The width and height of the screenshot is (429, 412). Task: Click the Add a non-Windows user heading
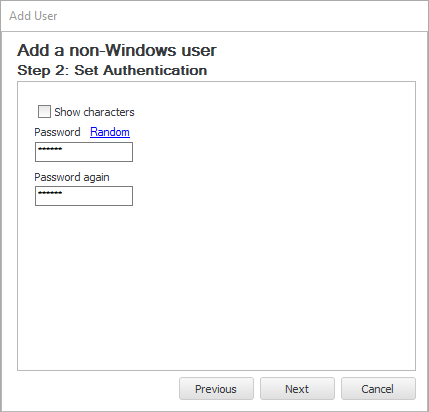pyautogui.click(x=117, y=50)
